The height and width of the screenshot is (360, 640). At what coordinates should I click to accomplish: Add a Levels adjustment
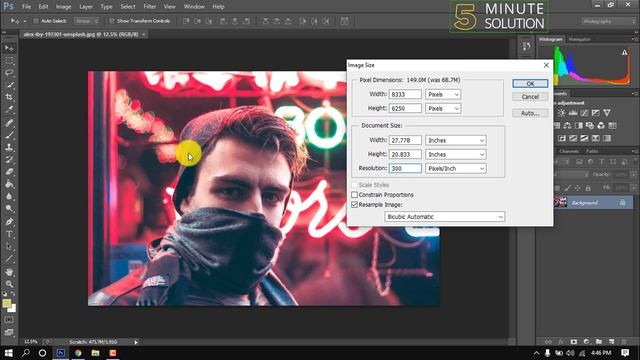(x=573, y=113)
